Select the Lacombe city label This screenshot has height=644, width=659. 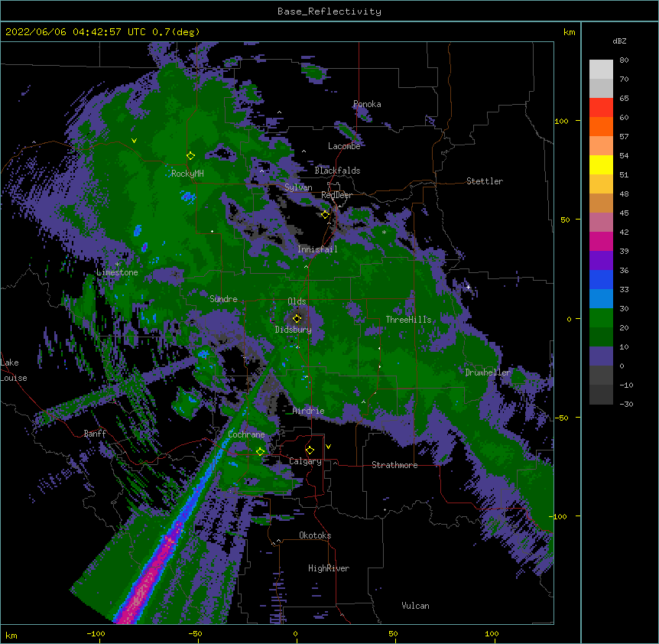coord(344,146)
